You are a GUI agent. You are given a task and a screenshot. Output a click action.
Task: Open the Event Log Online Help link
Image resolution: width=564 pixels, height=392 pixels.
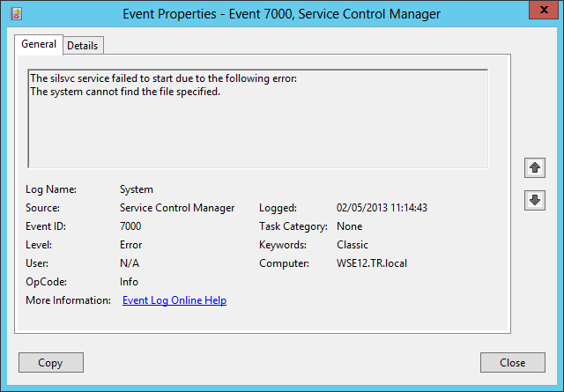[174, 300]
